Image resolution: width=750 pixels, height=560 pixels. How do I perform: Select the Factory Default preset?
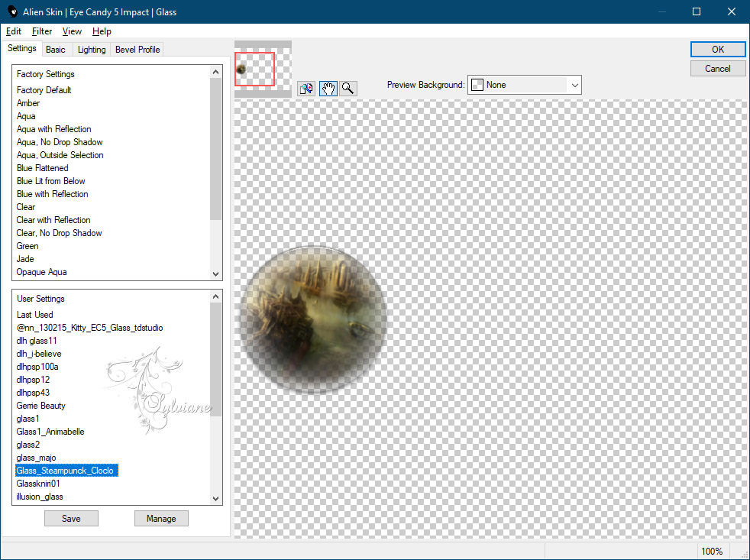pyautogui.click(x=44, y=90)
